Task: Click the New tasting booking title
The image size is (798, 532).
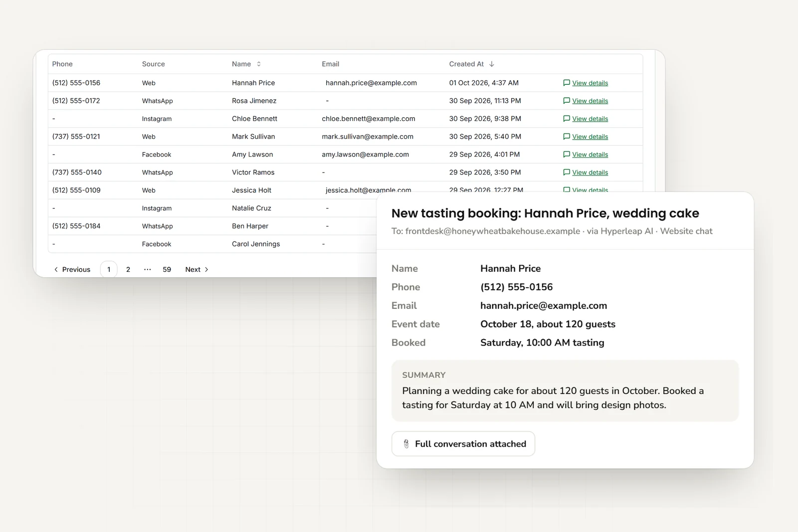Action: [545, 213]
